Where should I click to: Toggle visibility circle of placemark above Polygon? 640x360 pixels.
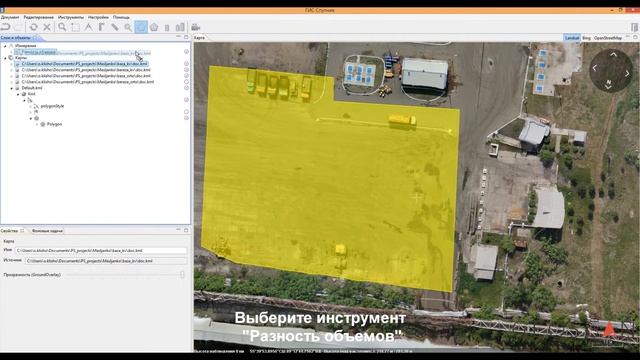point(186,118)
